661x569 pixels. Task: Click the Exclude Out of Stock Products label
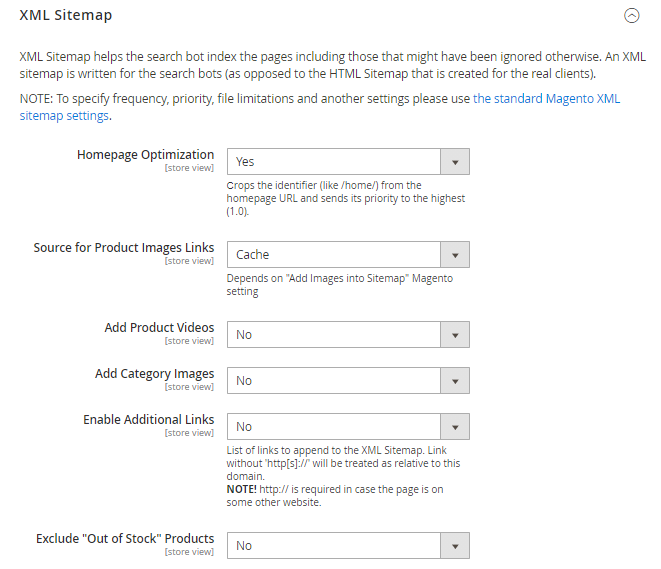[x=125, y=539]
